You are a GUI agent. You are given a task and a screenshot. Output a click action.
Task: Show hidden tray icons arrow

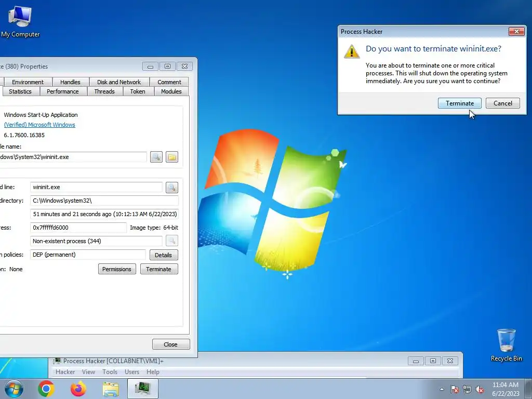(x=442, y=390)
